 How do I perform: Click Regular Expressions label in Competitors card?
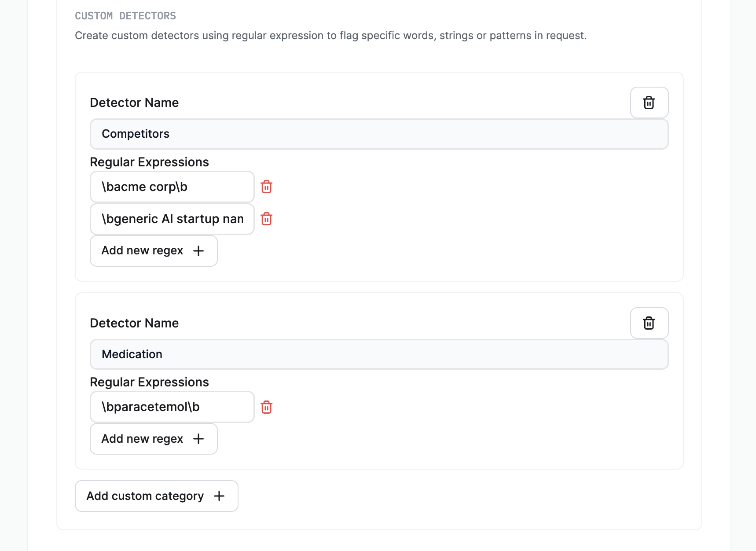pyautogui.click(x=149, y=162)
